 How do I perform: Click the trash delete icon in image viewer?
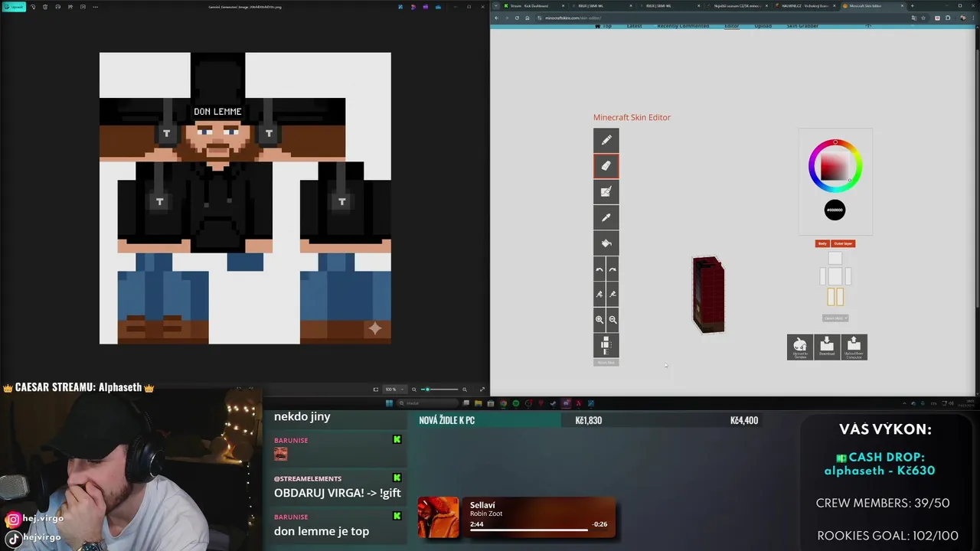(x=45, y=7)
